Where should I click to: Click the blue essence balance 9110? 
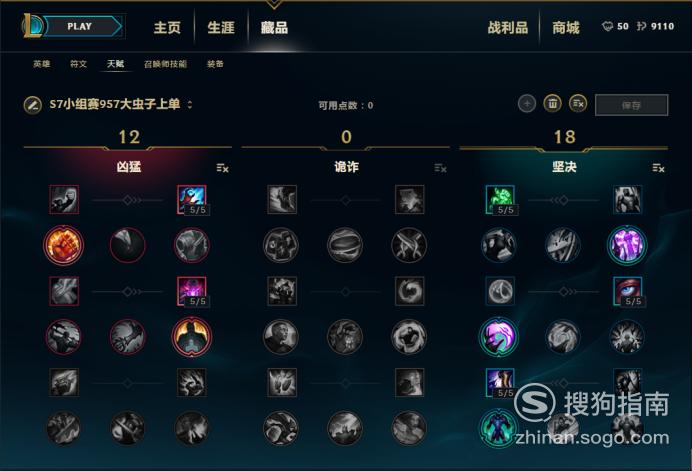coord(655,26)
